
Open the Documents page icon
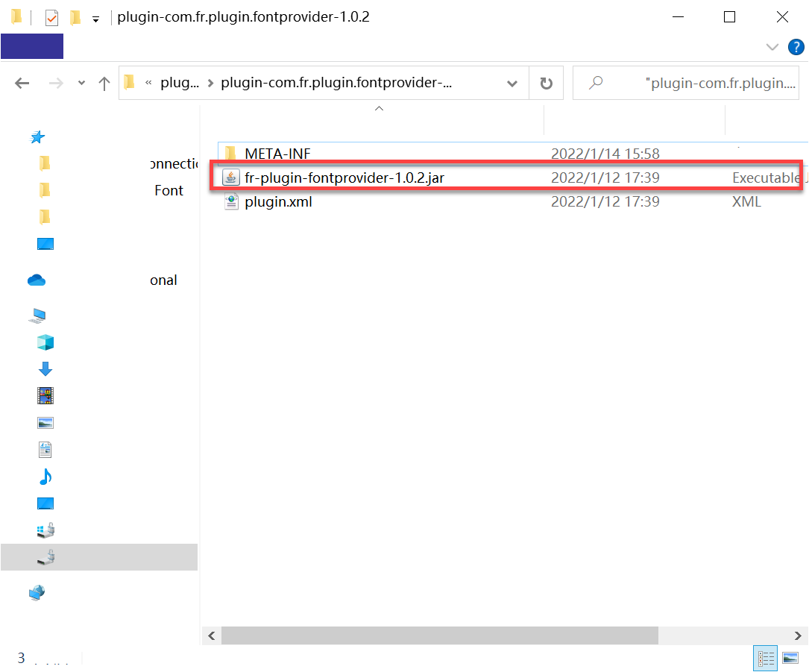pos(45,450)
